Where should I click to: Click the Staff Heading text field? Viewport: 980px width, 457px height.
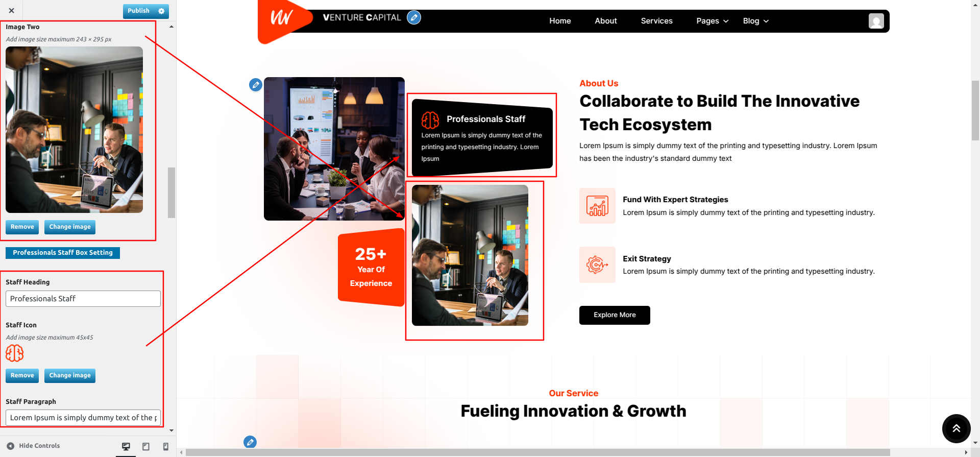tap(83, 299)
